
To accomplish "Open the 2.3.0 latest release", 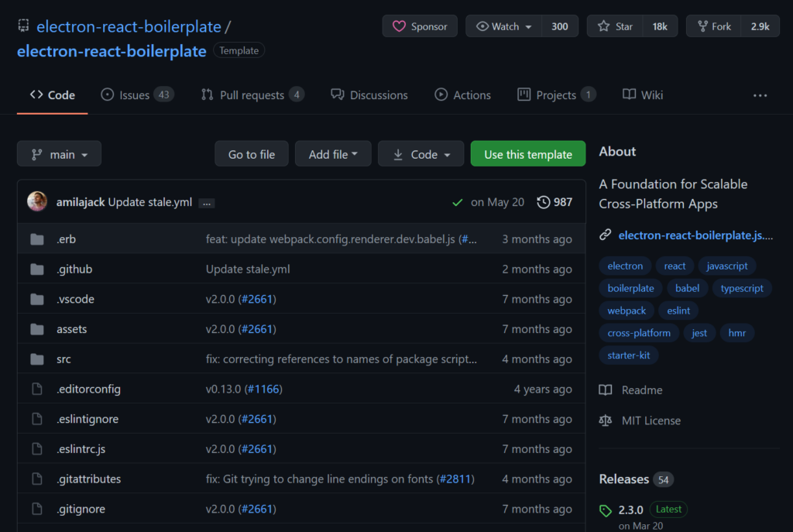I will tap(630, 510).
